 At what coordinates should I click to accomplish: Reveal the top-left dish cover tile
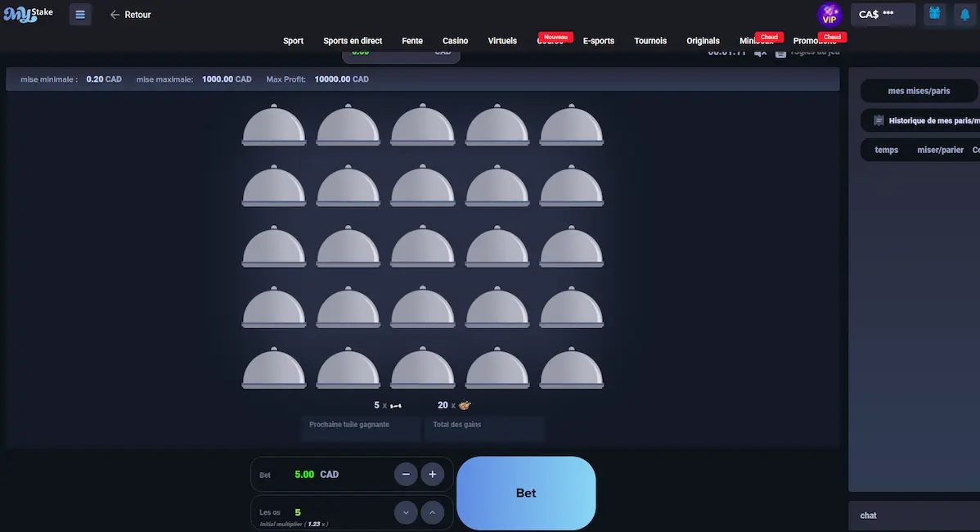pyautogui.click(x=274, y=124)
